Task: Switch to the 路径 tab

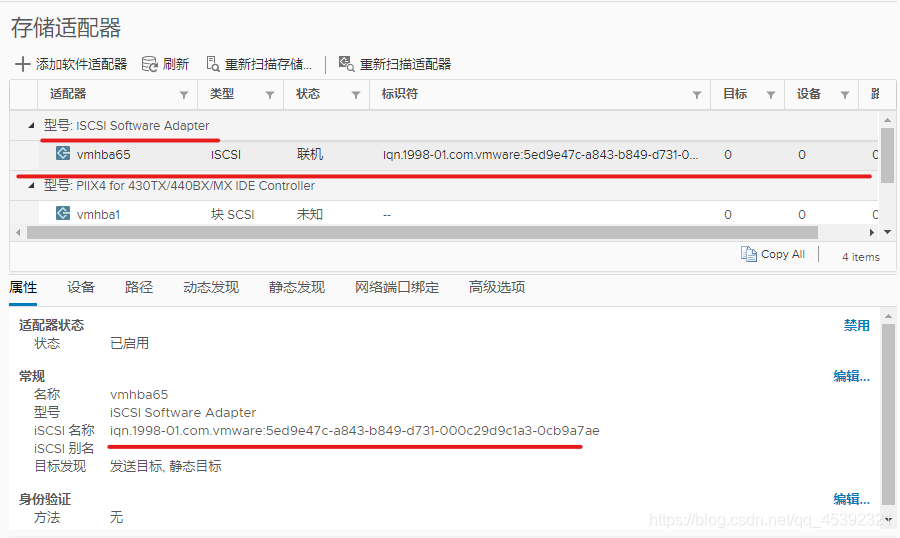Action: tap(139, 287)
